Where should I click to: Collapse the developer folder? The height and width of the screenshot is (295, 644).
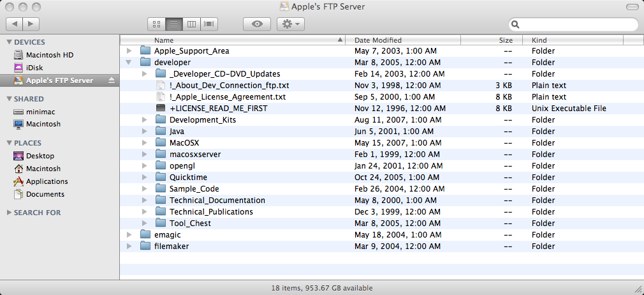tap(129, 63)
